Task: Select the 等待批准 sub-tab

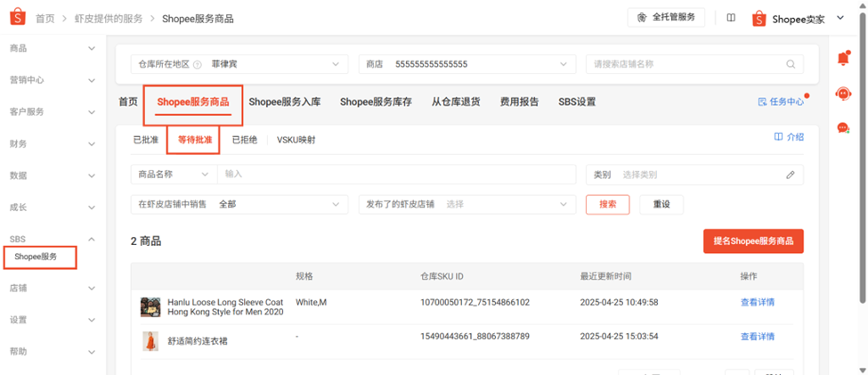Action: tap(194, 140)
